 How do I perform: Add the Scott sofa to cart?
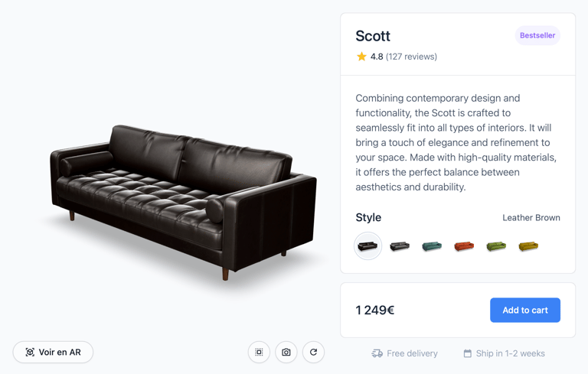coord(525,310)
